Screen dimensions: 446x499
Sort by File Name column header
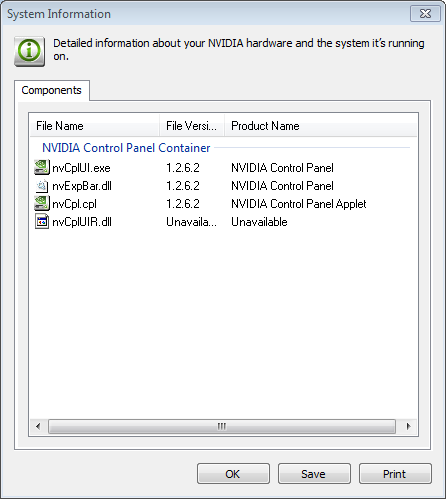[x=95, y=126]
